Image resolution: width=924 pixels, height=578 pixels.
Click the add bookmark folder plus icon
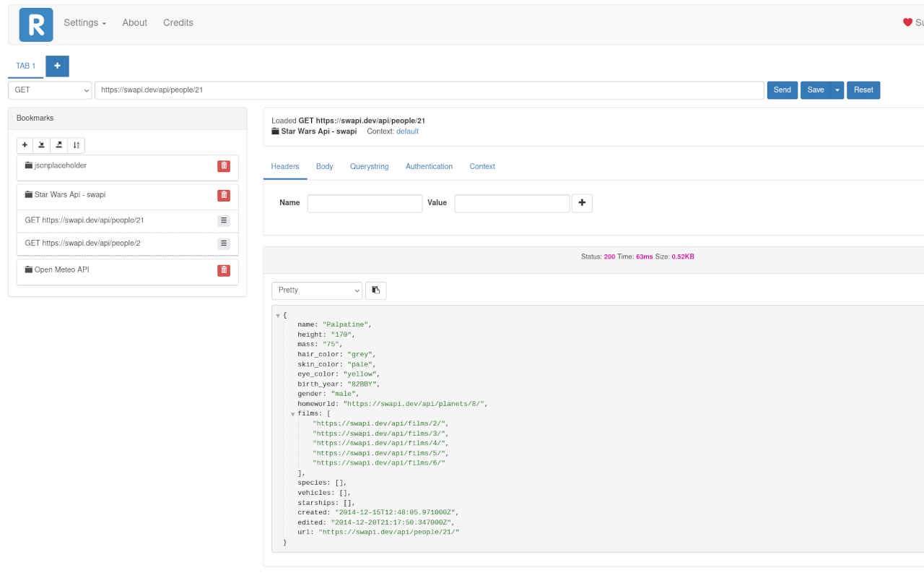point(25,145)
